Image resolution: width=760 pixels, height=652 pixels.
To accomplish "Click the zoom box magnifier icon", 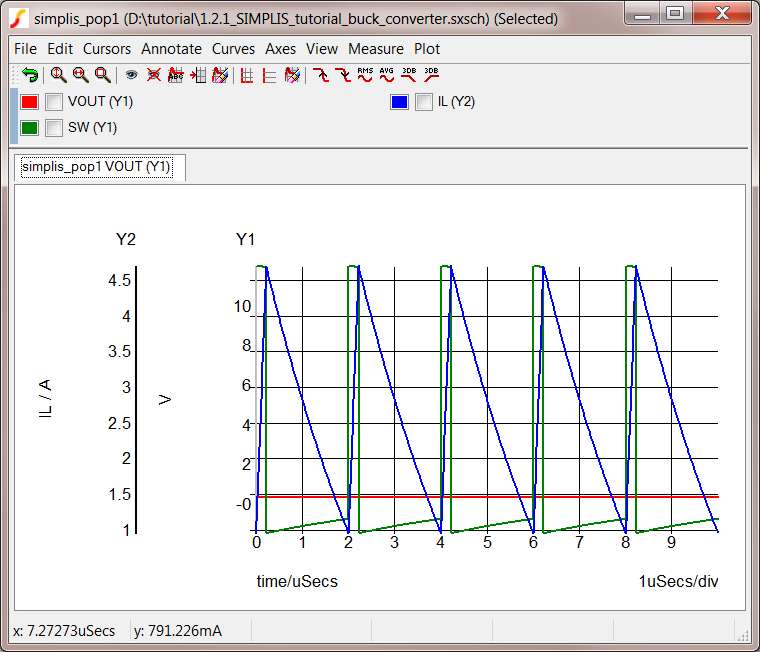I will tap(103, 75).
